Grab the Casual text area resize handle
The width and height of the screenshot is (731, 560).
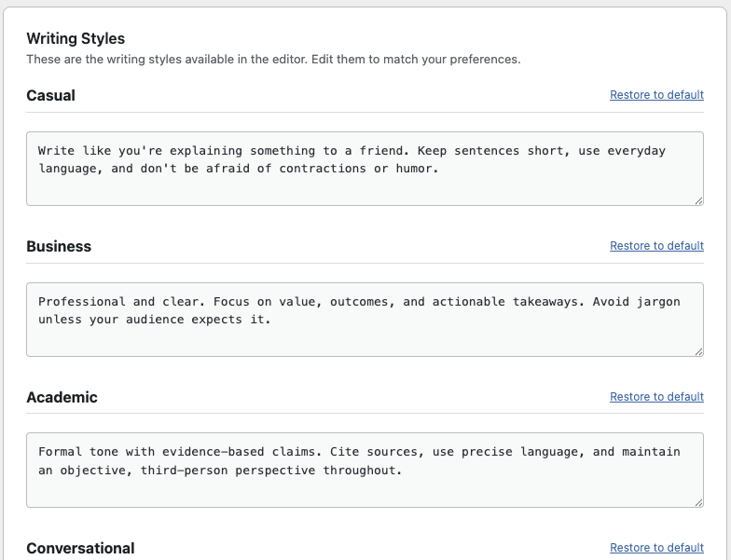click(x=698, y=200)
